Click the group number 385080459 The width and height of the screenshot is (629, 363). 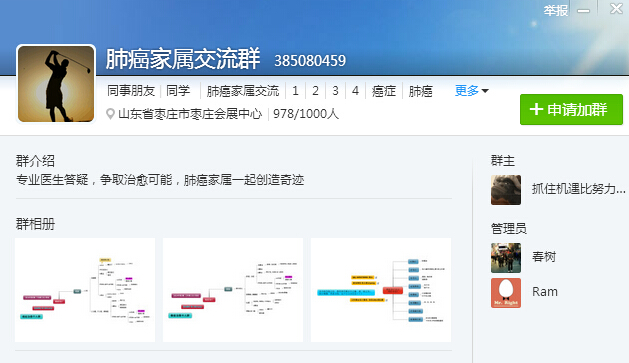[x=310, y=61]
